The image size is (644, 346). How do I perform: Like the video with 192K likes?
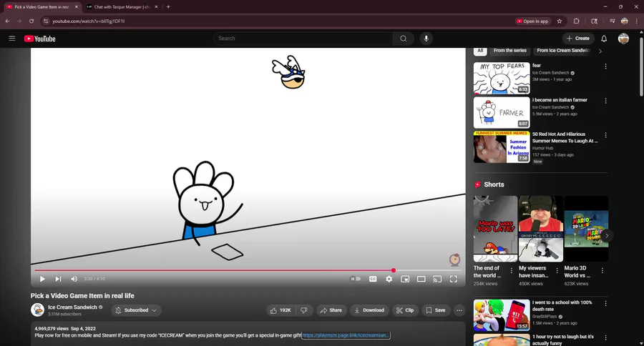281,310
